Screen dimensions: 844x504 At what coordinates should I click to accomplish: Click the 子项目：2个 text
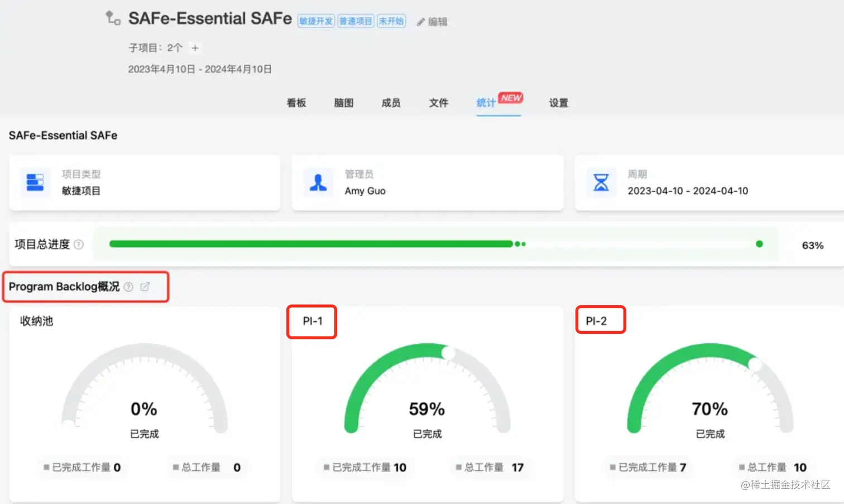coord(156,48)
